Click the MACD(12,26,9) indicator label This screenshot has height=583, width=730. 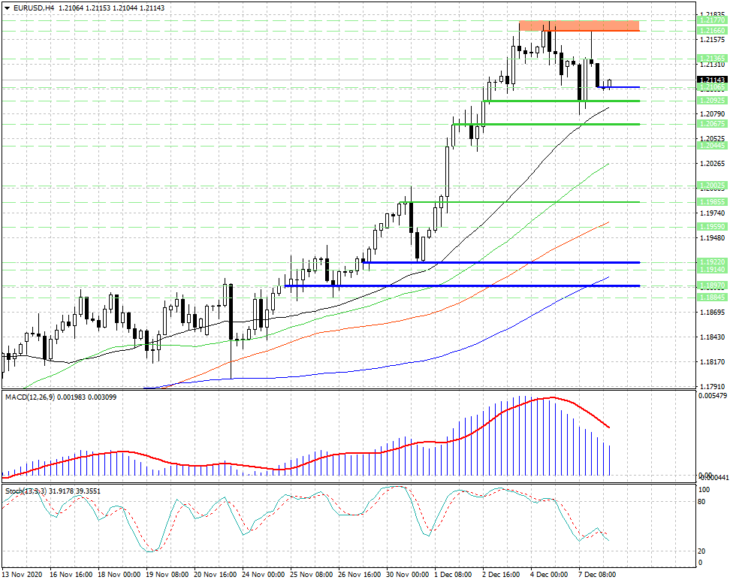tap(29, 397)
